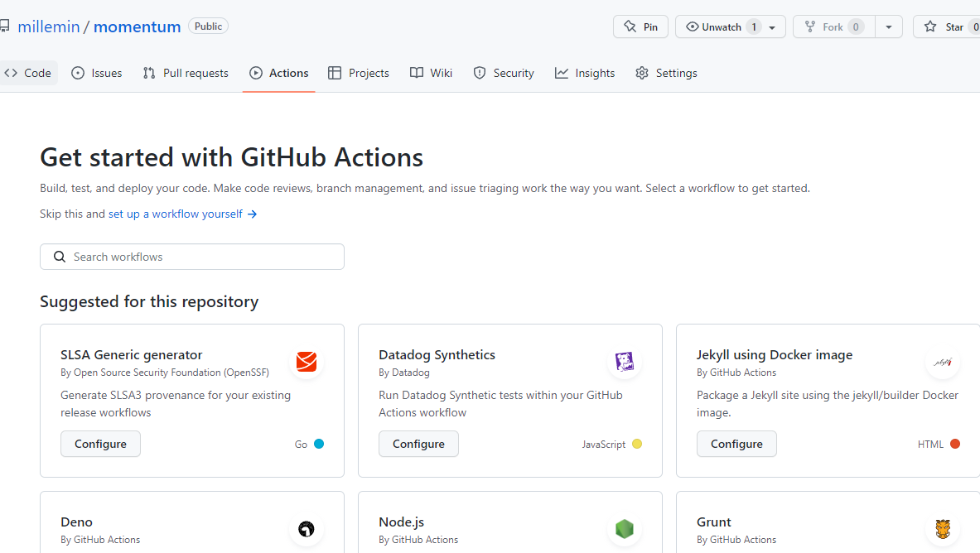Click the pin icon in Pin button
Image resolution: width=980 pixels, height=553 pixels.
(x=630, y=26)
